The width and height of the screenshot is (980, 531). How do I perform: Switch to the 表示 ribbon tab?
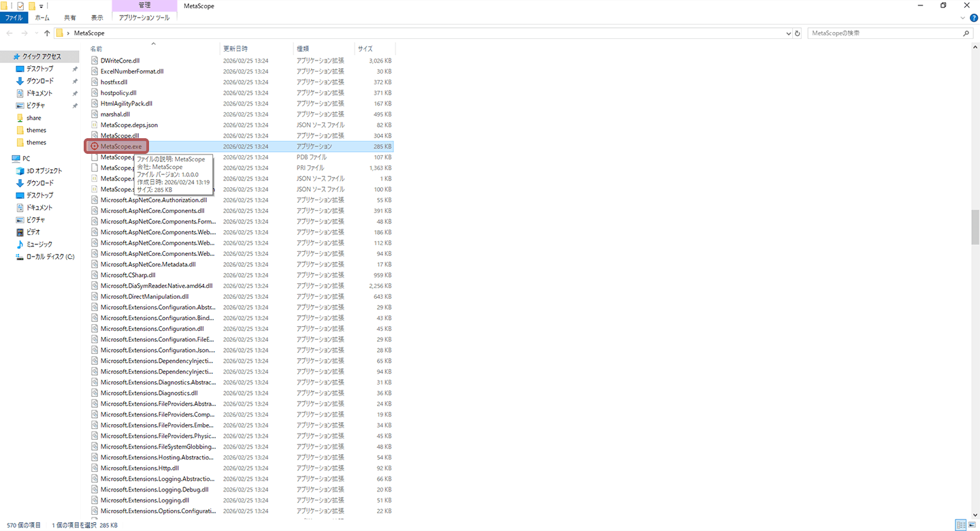tap(97, 18)
